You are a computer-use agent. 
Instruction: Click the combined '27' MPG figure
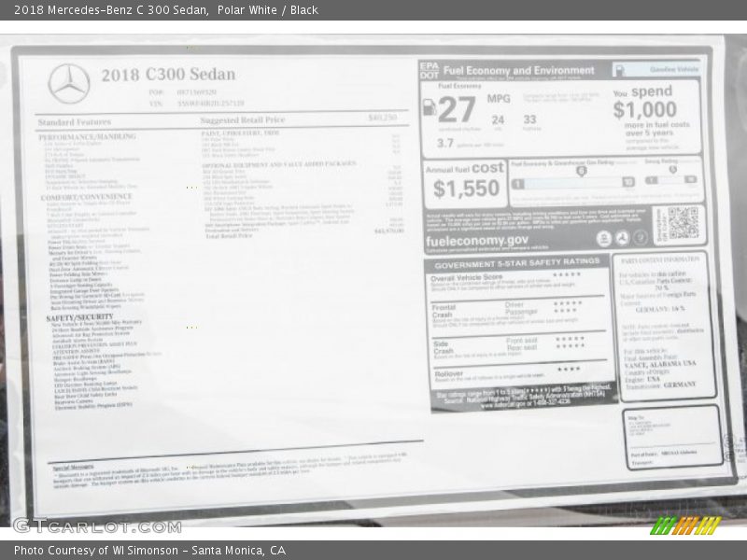457,109
